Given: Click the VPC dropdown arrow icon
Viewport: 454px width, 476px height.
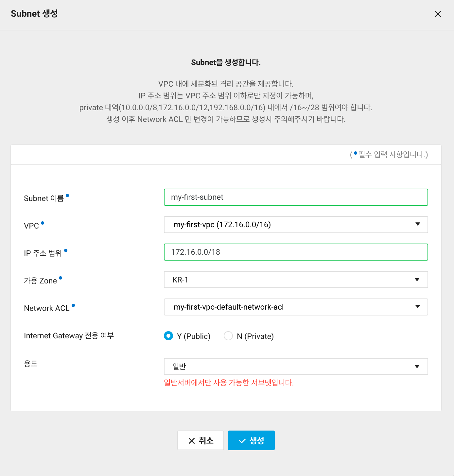Looking at the screenshot, I should 417,224.
